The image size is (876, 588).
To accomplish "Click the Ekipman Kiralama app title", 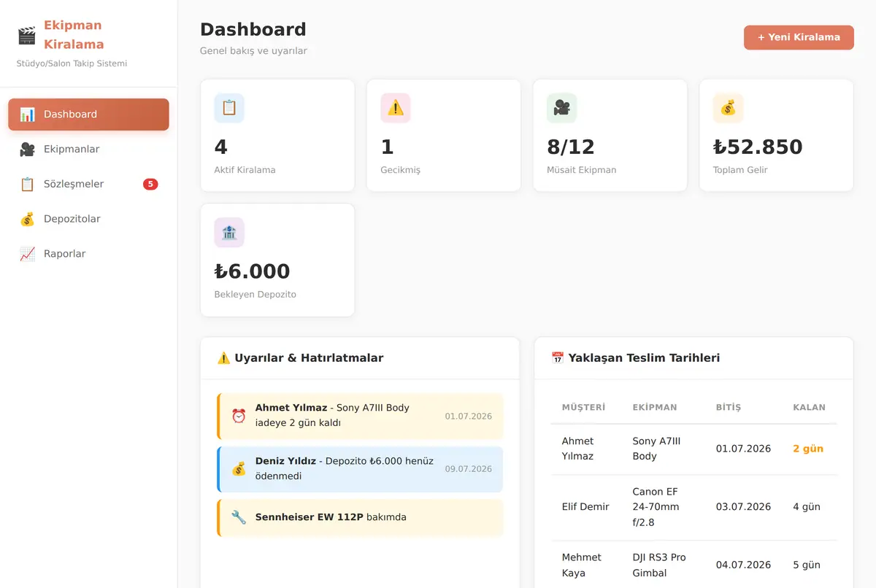I will 74,35.
